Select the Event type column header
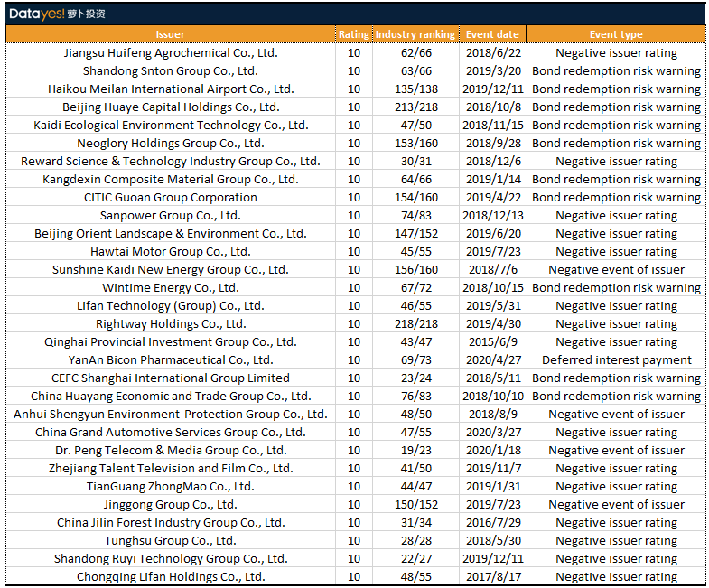This screenshot has width=709, height=588. pyautogui.click(x=616, y=34)
